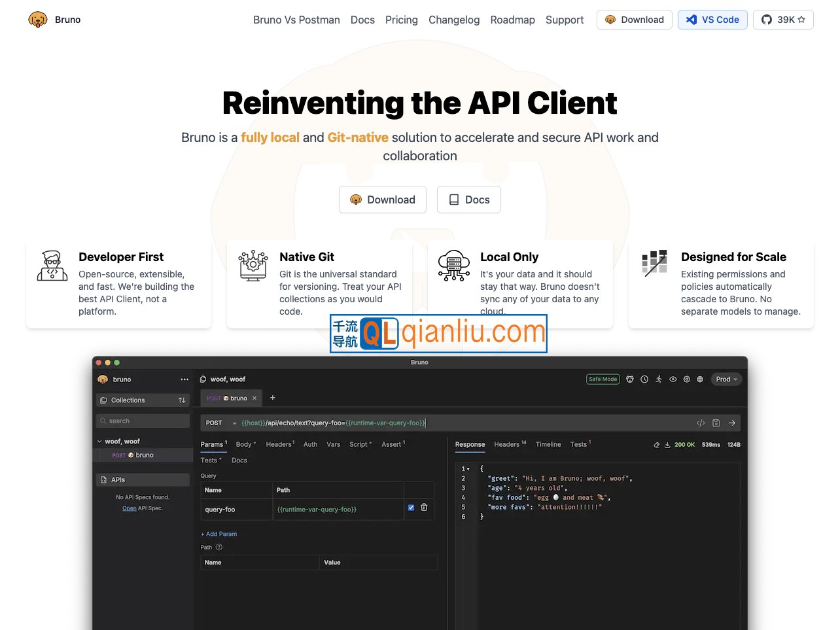Image resolution: width=840 pixels, height=630 pixels.
Task: Open the Timeline response tab
Action: coord(548,445)
